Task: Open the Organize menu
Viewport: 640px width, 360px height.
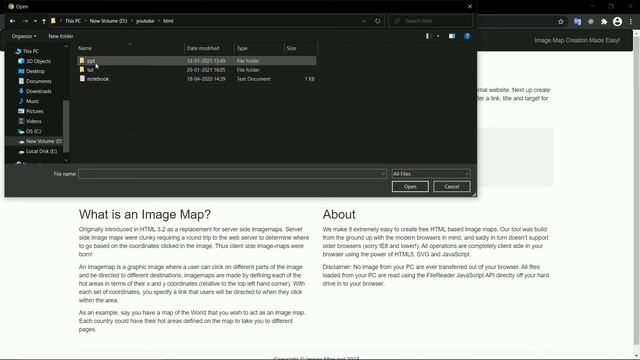Action: point(24,36)
